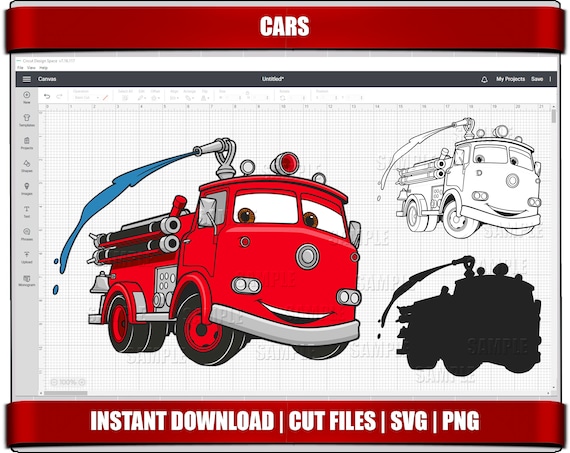Open the hamburger menu beside Canvas
This screenshot has width=570, height=453.
(x=27, y=79)
